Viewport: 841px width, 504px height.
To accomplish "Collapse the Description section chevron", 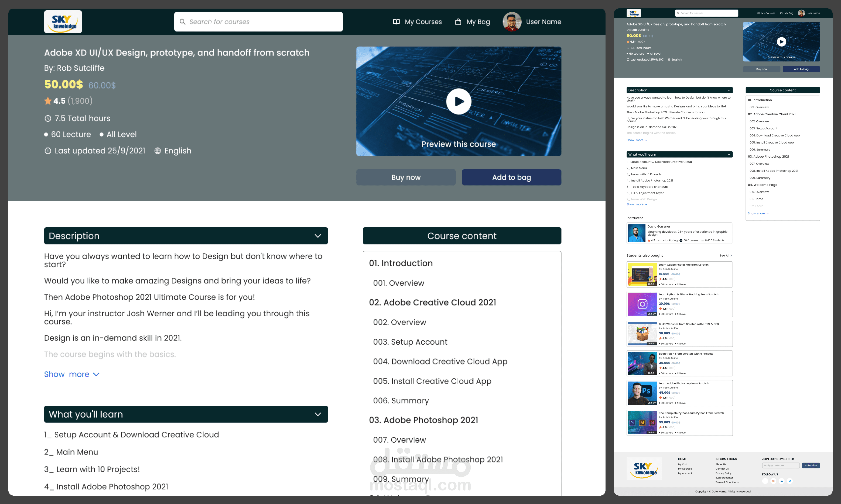I will pos(318,236).
